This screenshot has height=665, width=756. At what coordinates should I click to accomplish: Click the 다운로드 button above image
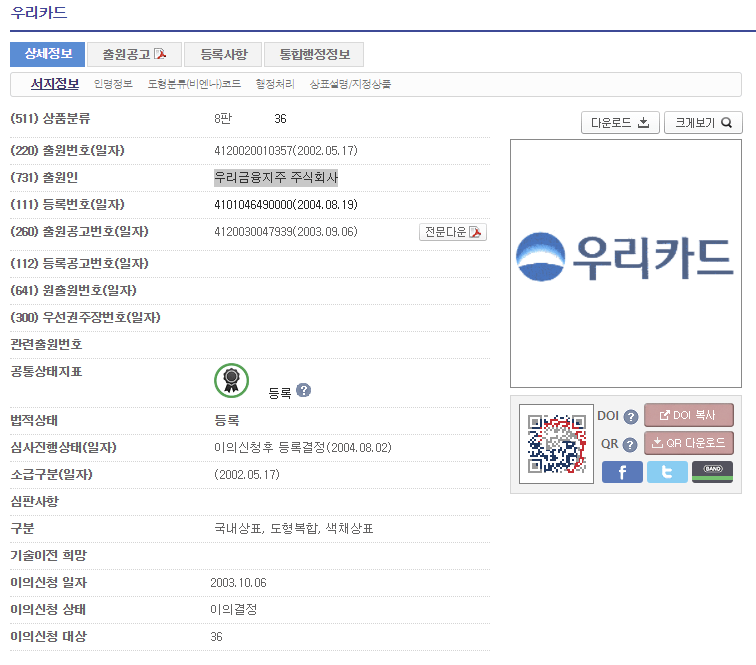coord(620,123)
